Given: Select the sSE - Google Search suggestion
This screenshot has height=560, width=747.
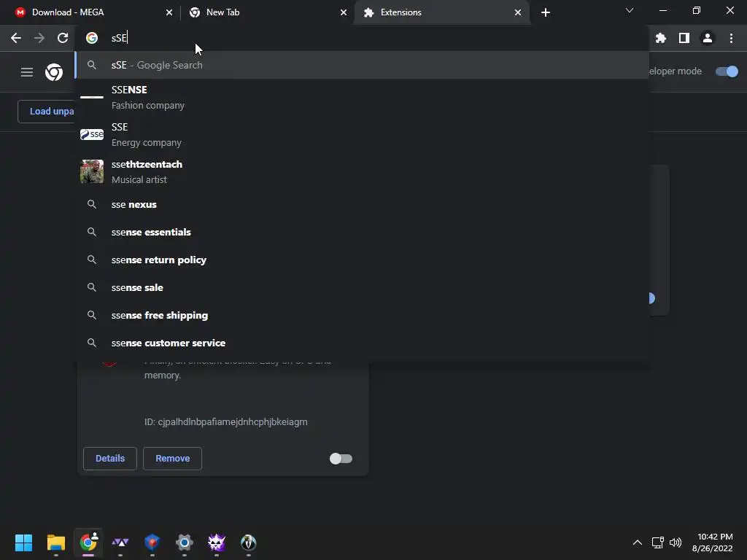Looking at the screenshot, I should coord(362,65).
